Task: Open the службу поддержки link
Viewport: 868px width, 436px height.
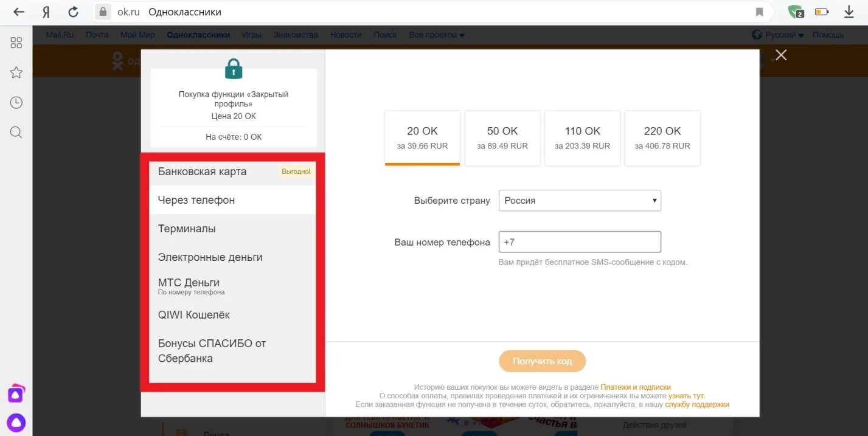Action: tap(697, 404)
